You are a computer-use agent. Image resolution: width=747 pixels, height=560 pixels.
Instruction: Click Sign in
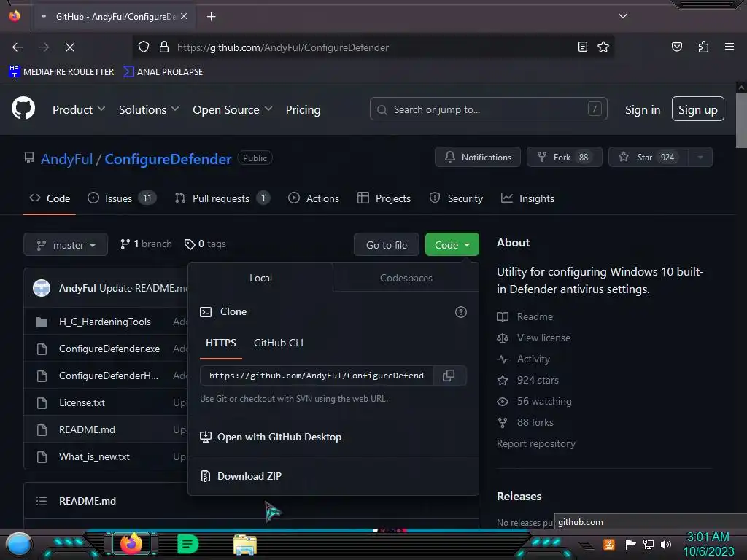643,109
